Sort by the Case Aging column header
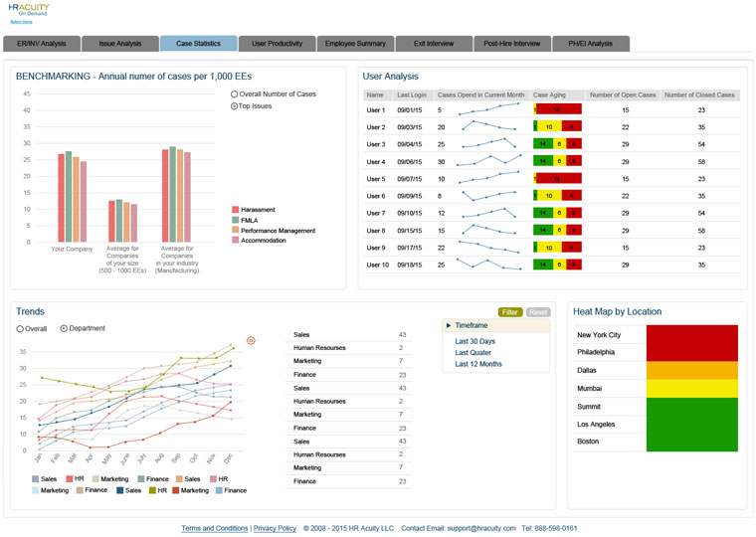The image size is (756, 537). coord(549,94)
